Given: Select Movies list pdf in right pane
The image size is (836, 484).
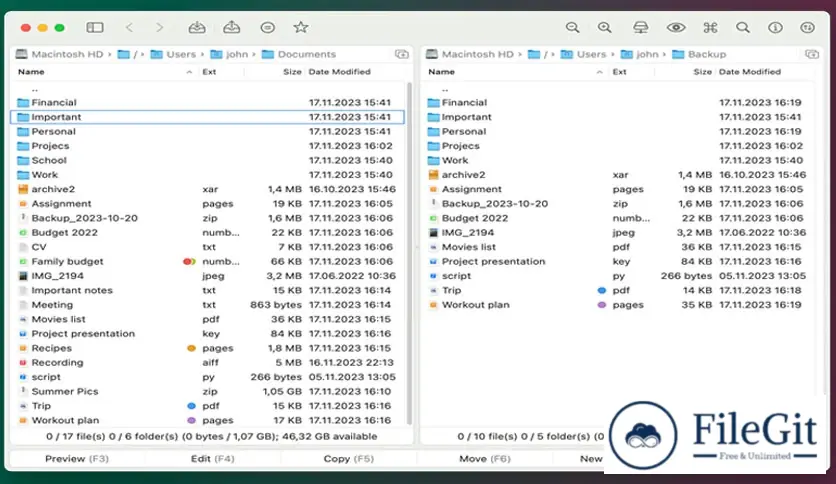Looking at the screenshot, I should click(x=618, y=247).
